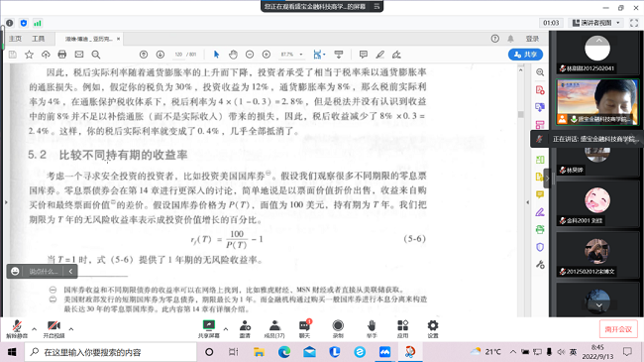
Task: Unmute the microphone in meeting toolbar
Action: click(x=17, y=328)
